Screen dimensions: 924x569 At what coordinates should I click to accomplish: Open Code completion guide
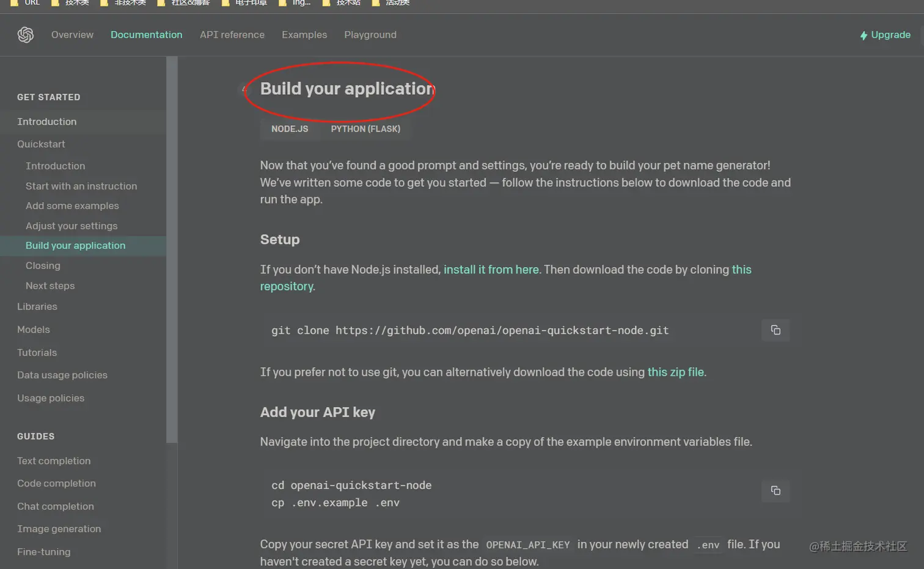point(56,483)
